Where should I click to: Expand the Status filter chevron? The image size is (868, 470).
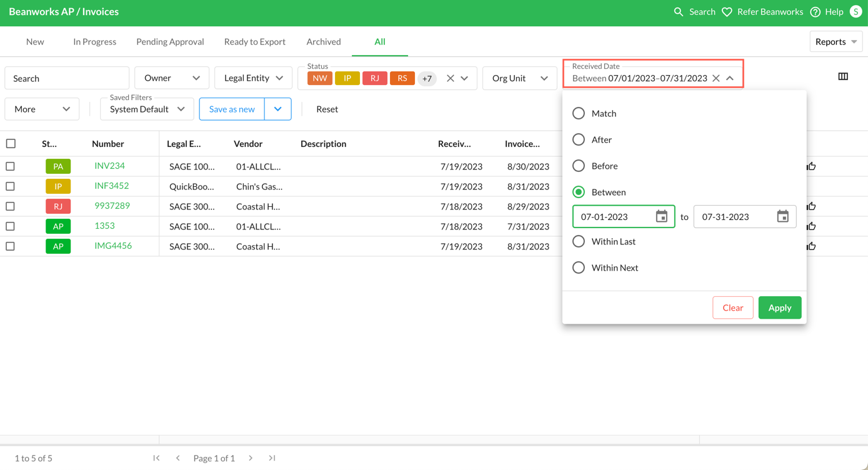point(464,78)
